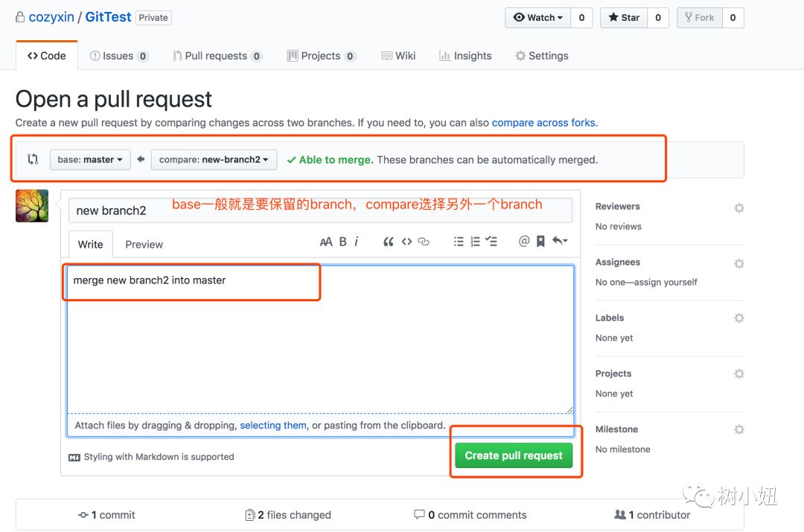
Task: Click the watchers count 0
Action: click(x=581, y=17)
